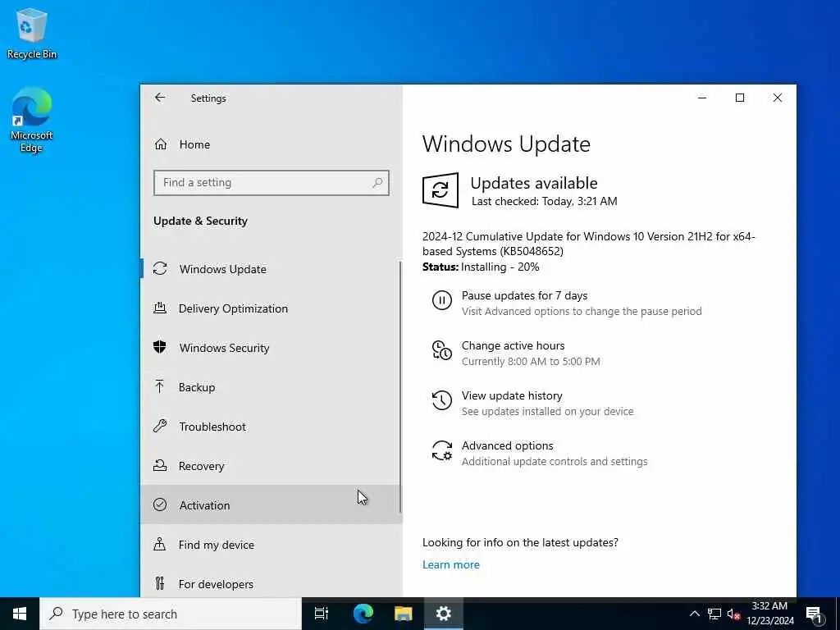The width and height of the screenshot is (840, 630).
Task: Go to Windows Update in the sidebar
Action: 271,269
